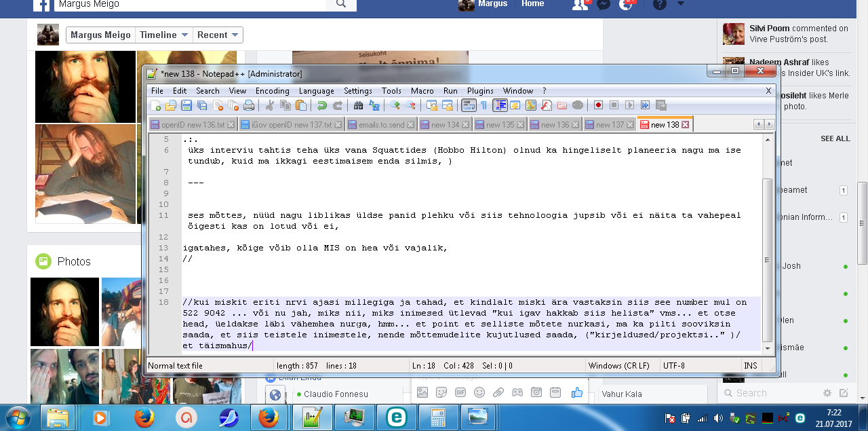Viewport: 868px width, 431px height.
Task: Open the Search menu
Action: point(208,91)
